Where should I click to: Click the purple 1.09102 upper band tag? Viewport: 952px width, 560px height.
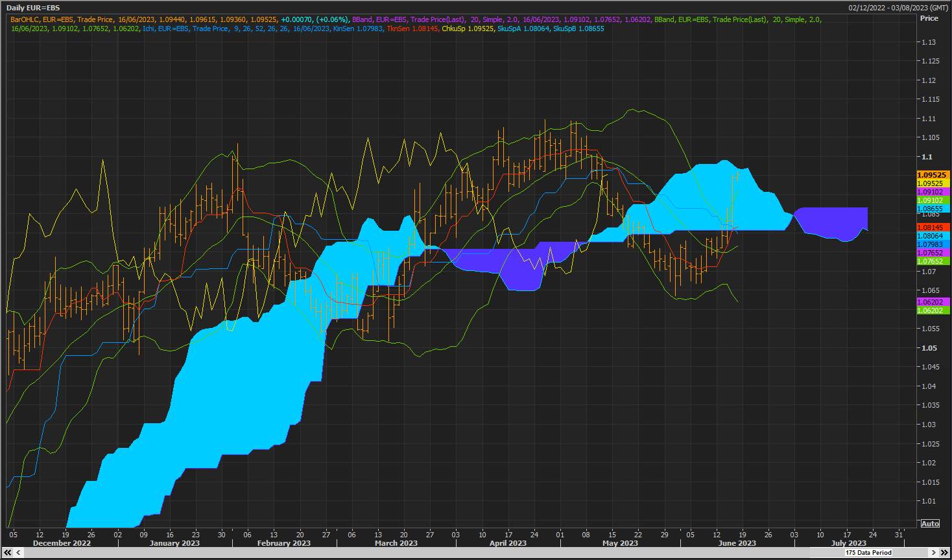[933, 192]
